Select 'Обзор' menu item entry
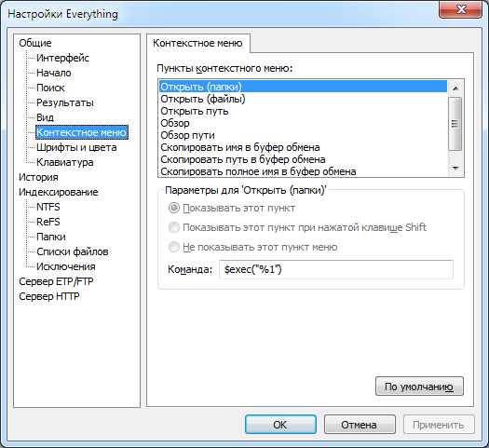 click(303, 123)
